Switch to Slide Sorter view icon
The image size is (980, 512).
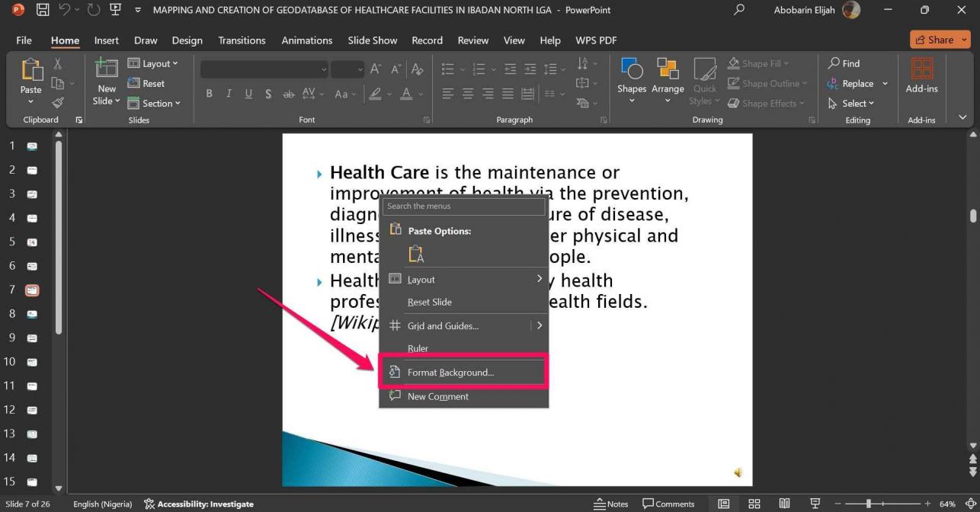(x=754, y=504)
